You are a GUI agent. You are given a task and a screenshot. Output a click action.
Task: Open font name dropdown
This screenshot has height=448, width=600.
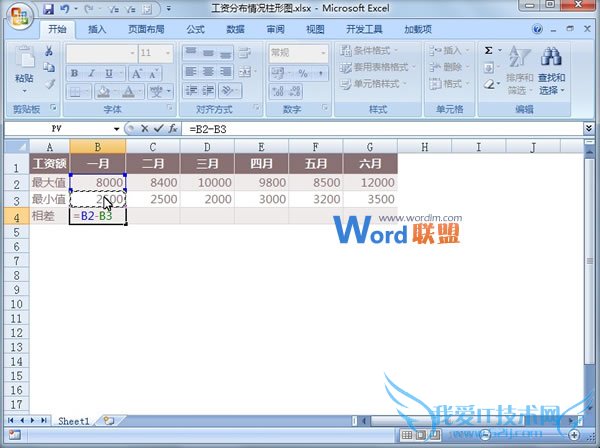click(x=132, y=53)
